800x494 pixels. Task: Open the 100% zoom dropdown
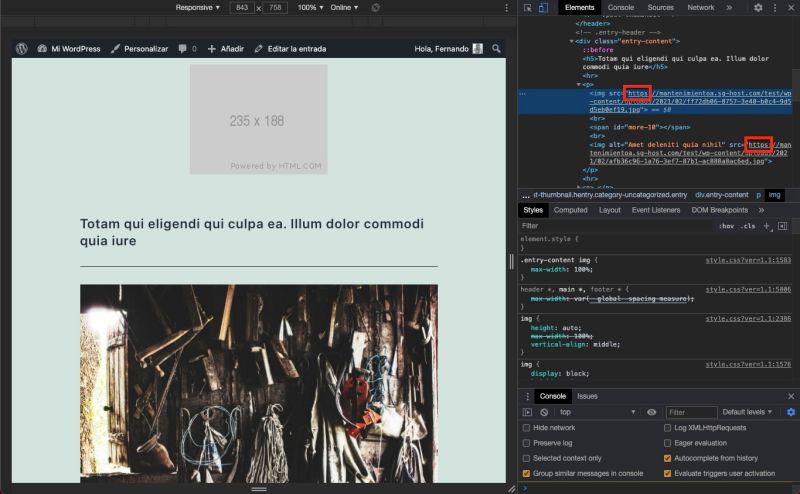point(310,8)
